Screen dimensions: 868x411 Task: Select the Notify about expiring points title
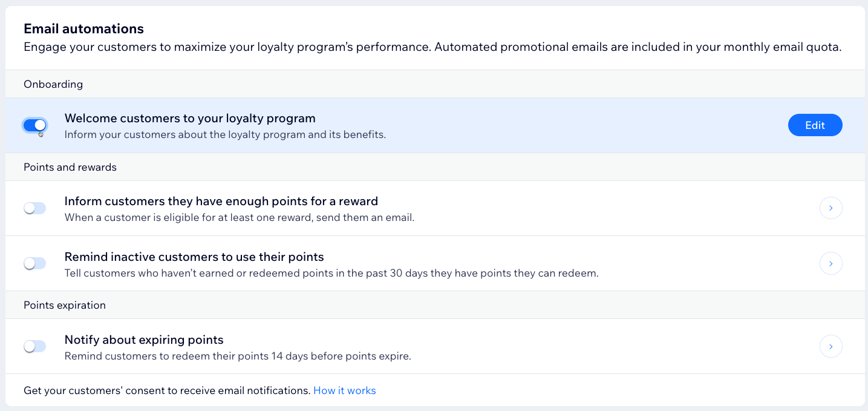144,340
